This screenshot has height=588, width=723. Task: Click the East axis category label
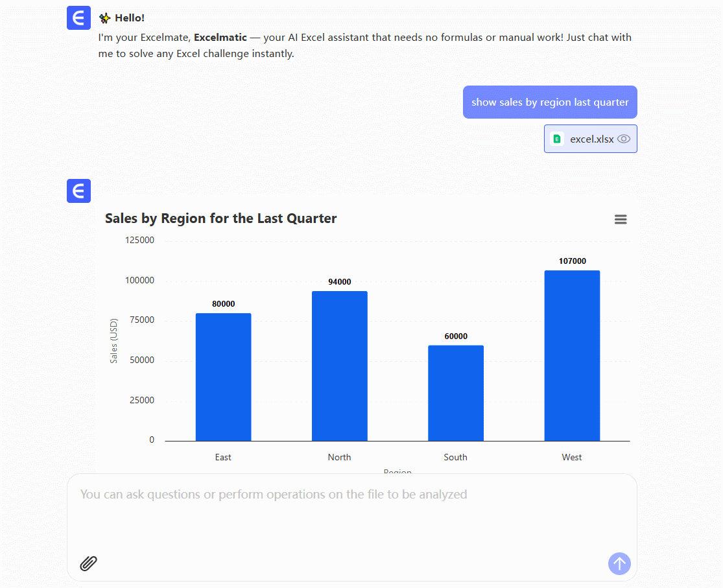coord(223,457)
